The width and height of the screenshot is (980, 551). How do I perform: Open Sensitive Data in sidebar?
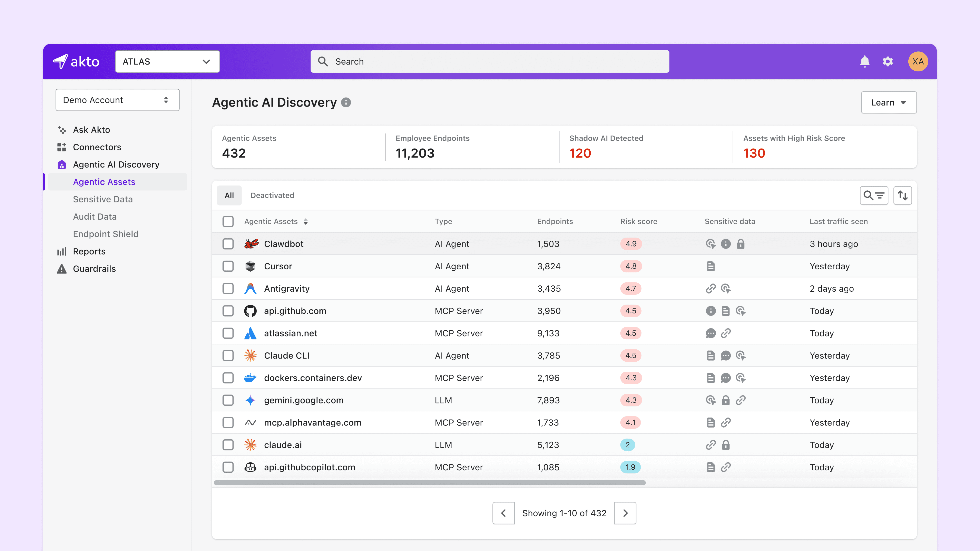103,199
